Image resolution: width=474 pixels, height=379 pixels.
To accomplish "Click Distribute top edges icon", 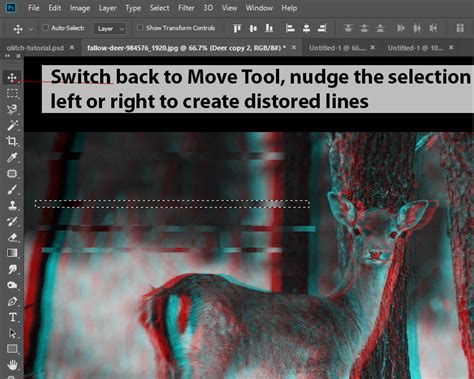I will [348, 28].
